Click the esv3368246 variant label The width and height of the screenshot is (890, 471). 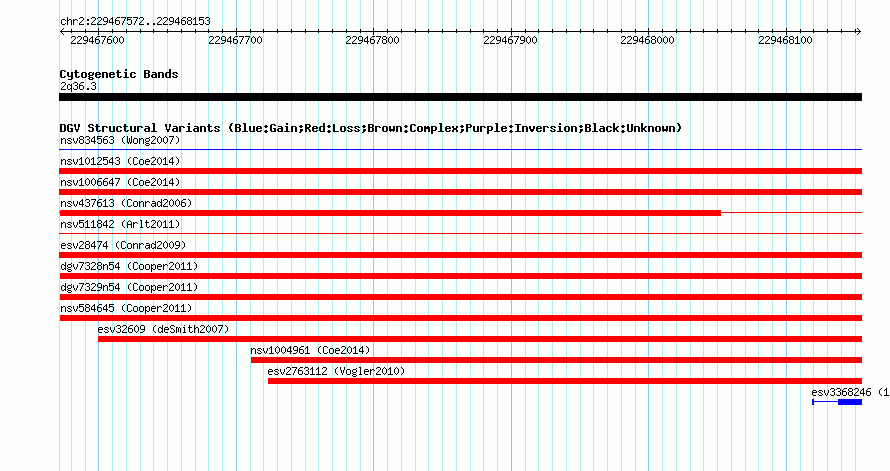850,392
